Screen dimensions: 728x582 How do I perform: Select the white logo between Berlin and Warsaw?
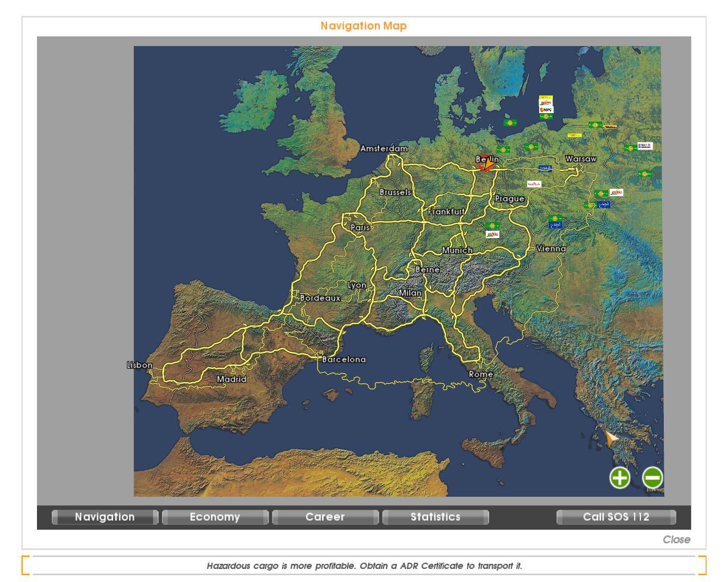coord(533,184)
